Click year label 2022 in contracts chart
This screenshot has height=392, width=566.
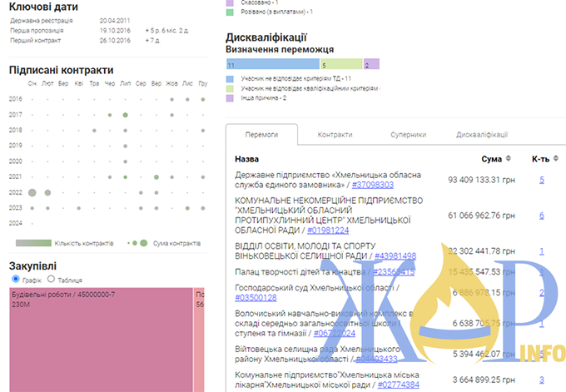click(x=16, y=192)
